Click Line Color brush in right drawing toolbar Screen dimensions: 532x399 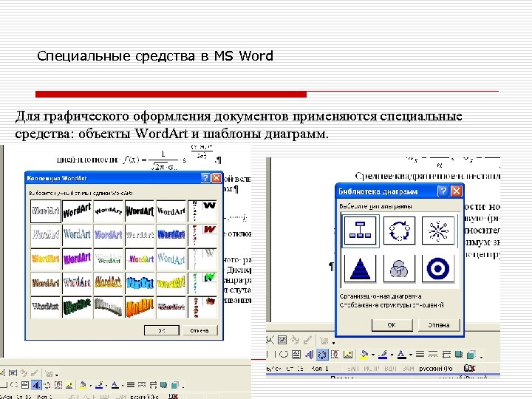[x=383, y=355]
